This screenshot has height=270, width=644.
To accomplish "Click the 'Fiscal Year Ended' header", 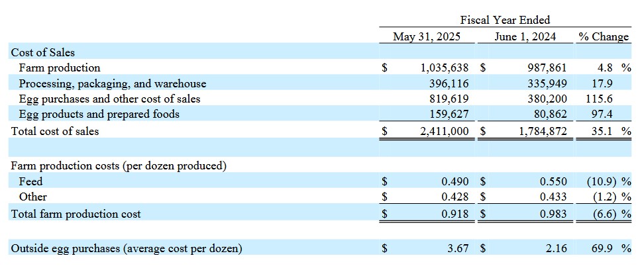I will (x=505, y=20).
